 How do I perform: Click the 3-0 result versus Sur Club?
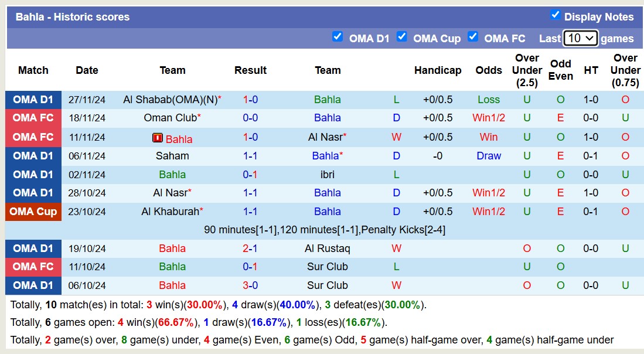point(250,285)
